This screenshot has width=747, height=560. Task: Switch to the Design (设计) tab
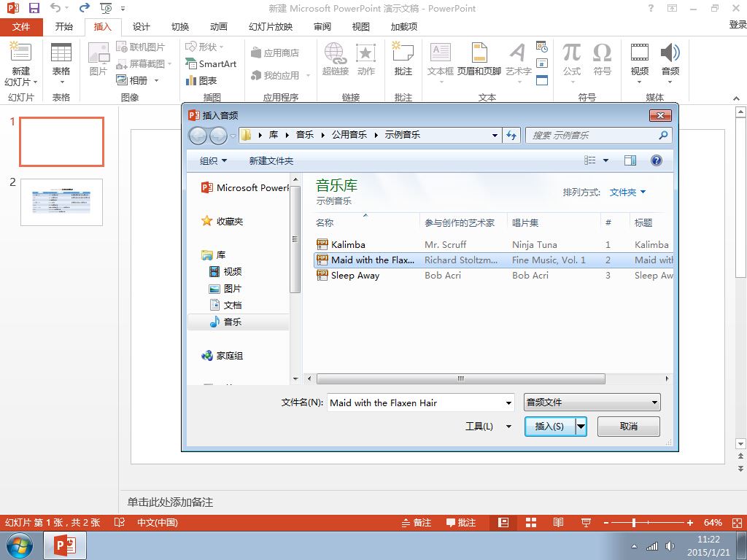pos(141,27)
